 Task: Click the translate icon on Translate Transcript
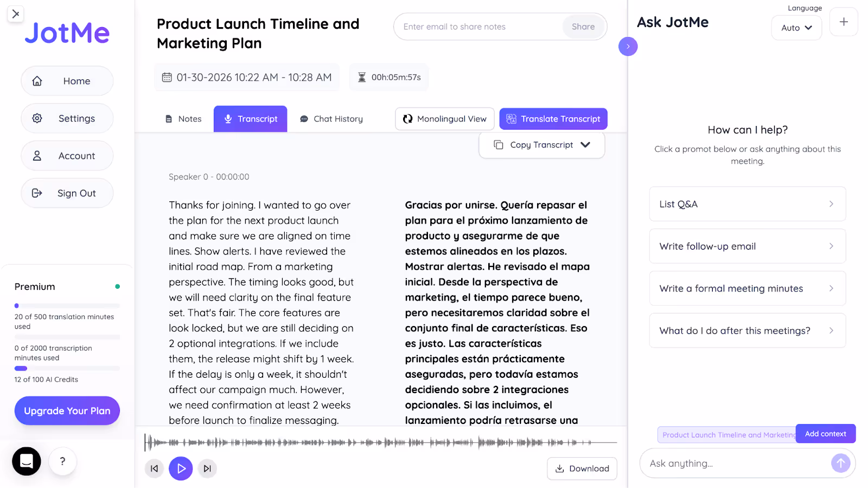[x=511, y=119]
